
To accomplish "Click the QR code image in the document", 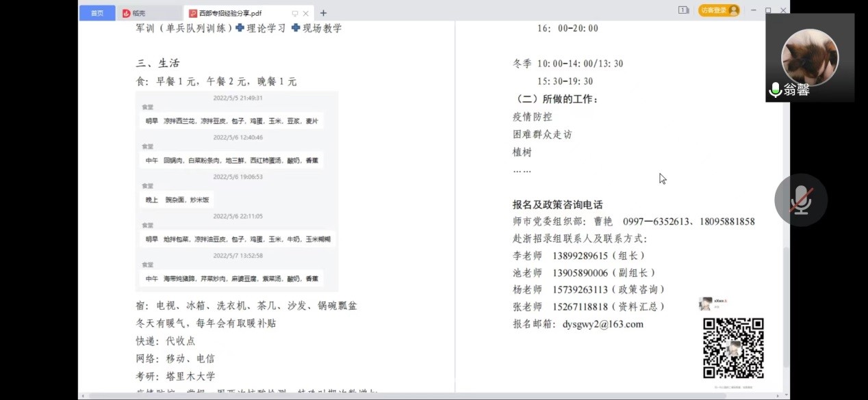I will (733, 348).
